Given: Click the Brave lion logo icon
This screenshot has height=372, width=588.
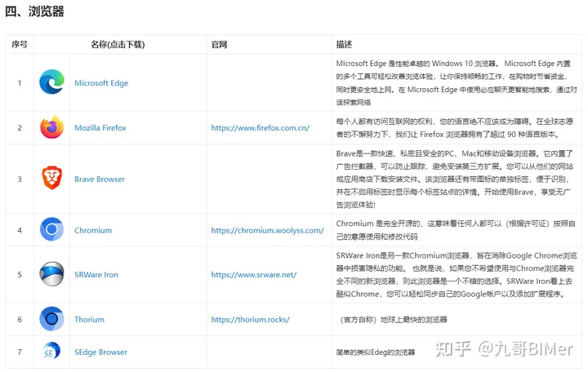Looking at the screenshot, I should [51, 178].
